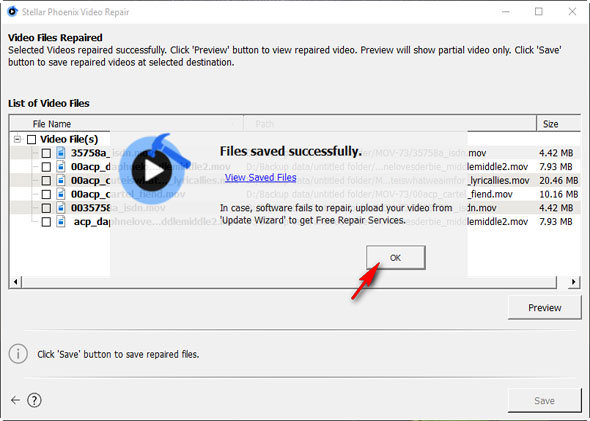
Task: Click the file icon of acp_daphnelove row
Action: point(61,222)
